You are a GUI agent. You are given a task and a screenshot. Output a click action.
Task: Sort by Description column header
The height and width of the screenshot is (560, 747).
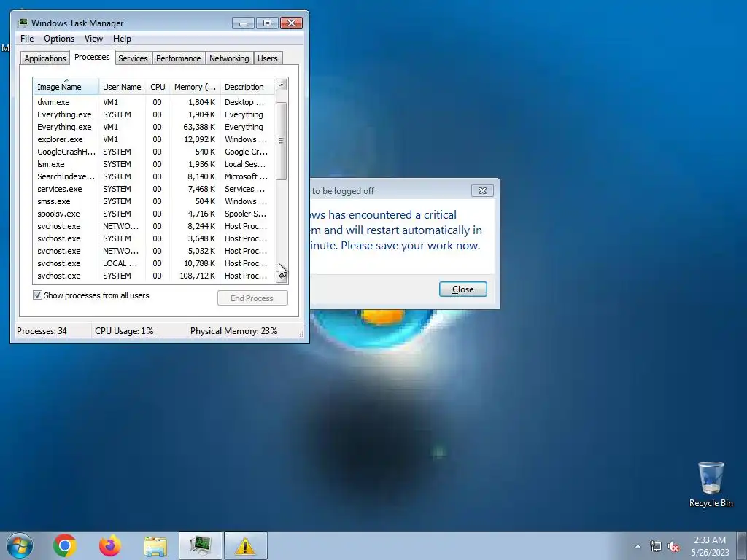(x=248, y=87)
